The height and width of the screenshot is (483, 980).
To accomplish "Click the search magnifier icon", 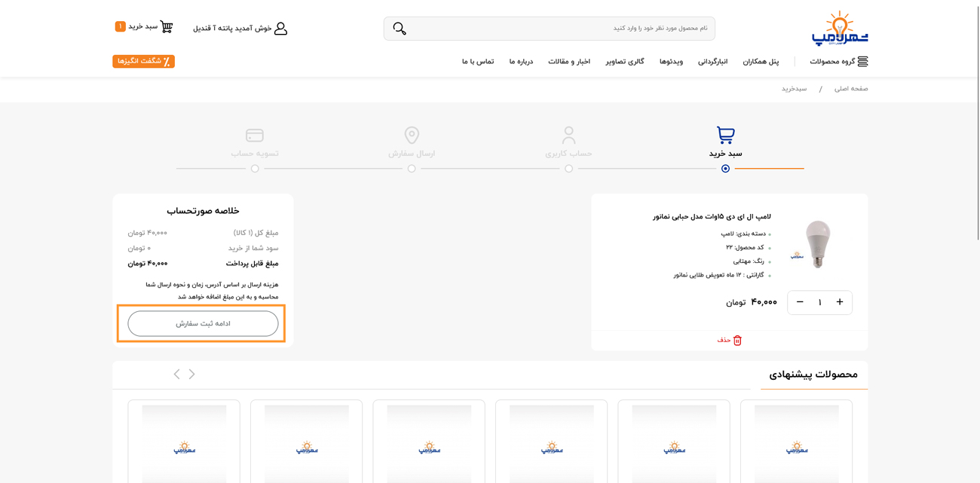I will (400, 29).
